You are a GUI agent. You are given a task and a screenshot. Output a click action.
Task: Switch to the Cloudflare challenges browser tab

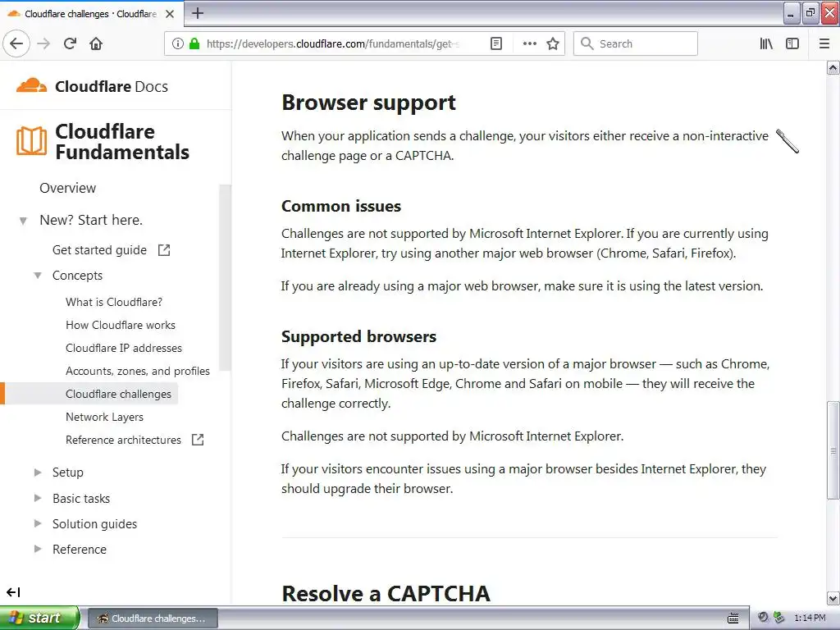click(91, 14)
